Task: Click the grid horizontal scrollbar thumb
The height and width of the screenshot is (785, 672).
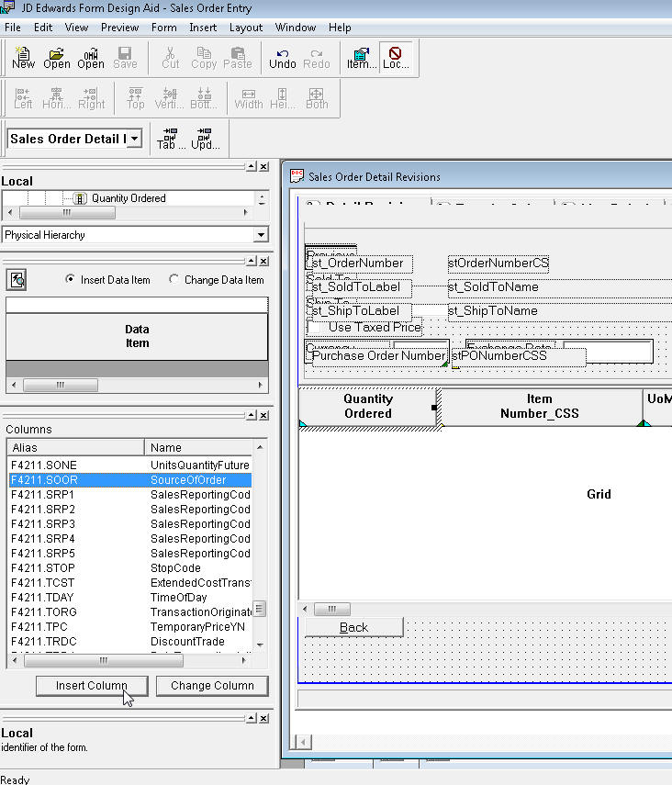Action: pyautogui.click(x=332, y=609)
